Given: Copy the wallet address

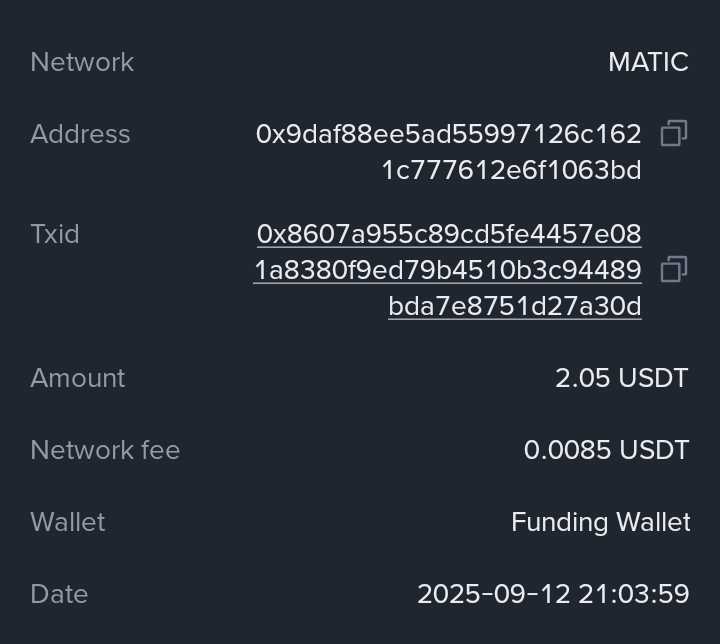Looking at the screenshot, I should [x=674, y=134].
